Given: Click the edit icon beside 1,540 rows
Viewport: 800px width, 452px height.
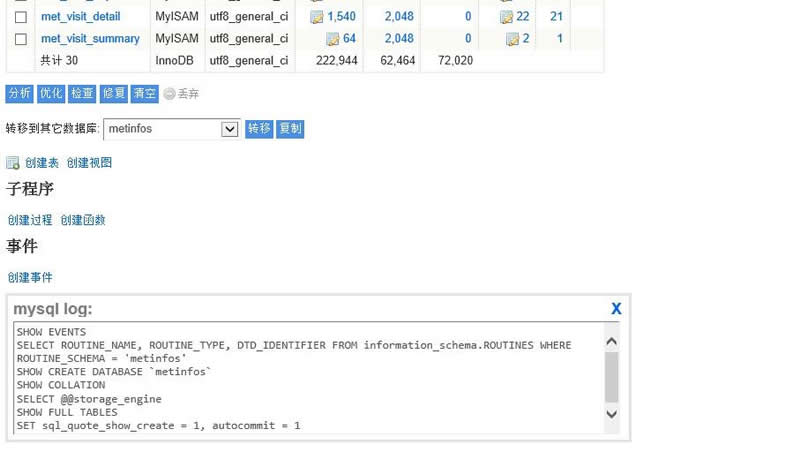Looking at the screenshot, I should 317,17.
